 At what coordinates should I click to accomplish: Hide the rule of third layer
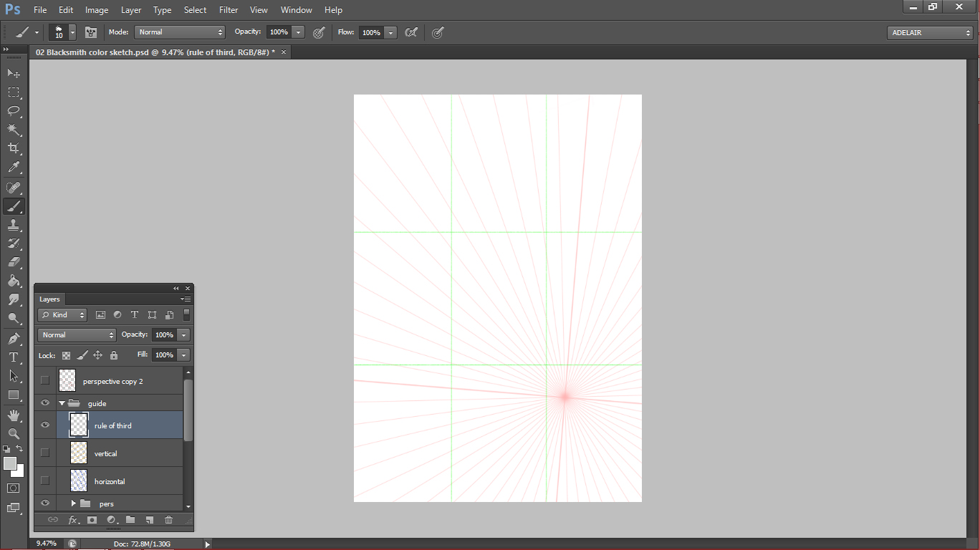tap(45, 425)
